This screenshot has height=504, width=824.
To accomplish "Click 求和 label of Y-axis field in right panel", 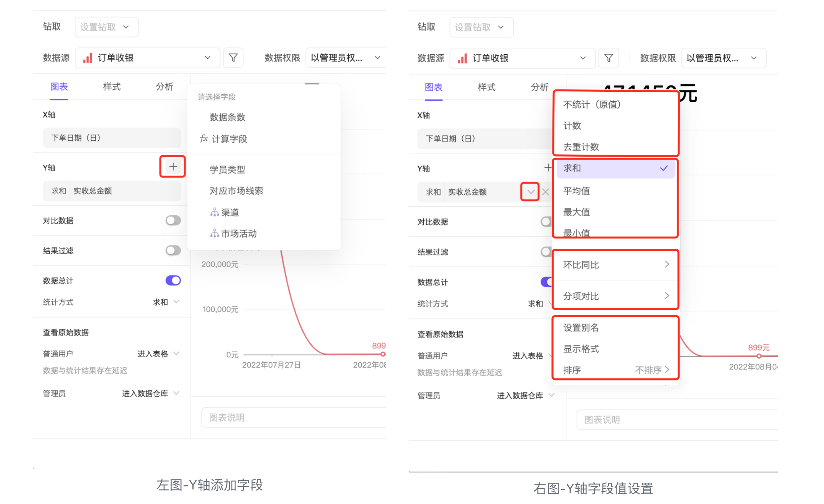I will (434, 192).
